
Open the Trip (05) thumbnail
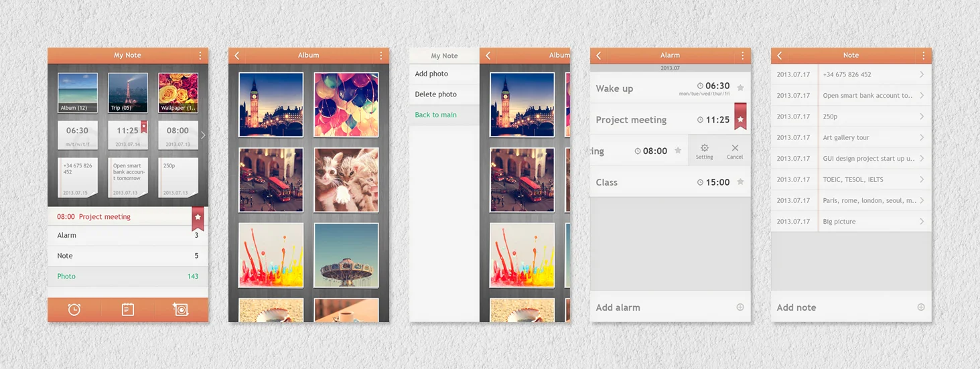coord(128,93)
